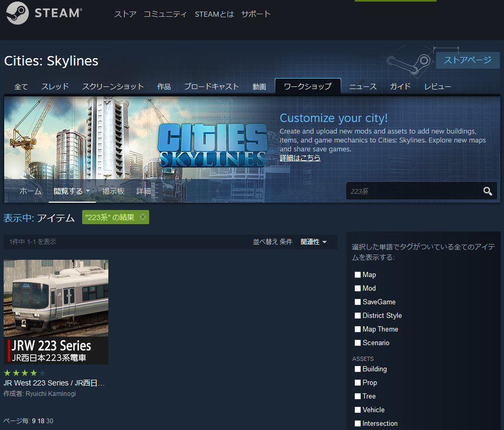Image resolution: width=504 pixels, height=430 pixels.
Task: Open the workshop 掲示板 tab
Action: coord(114,191)
